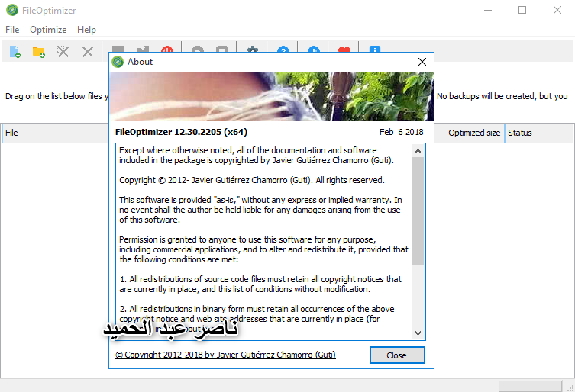Close the FileOptimizer main window
Image resolution: width=575 pixels, height=392 pixels.
coord(557,10)
